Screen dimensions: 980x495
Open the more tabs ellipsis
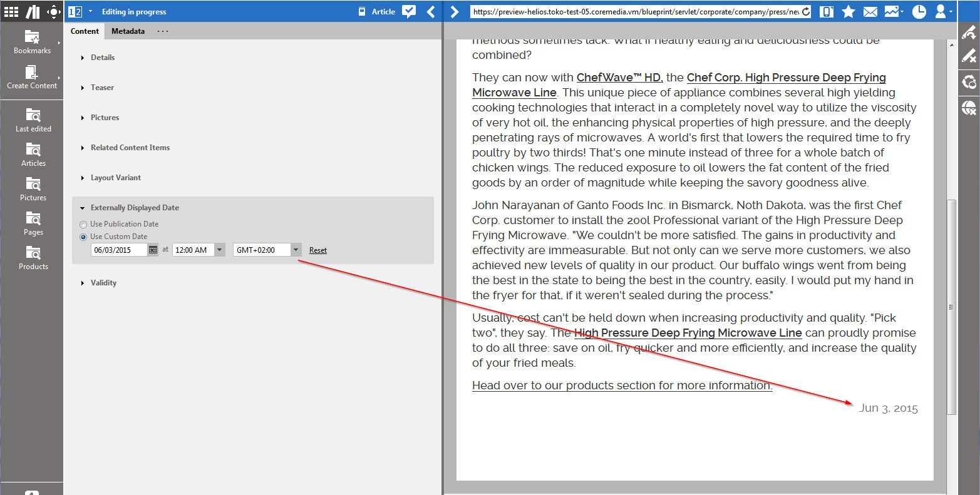tap(163, 31)
